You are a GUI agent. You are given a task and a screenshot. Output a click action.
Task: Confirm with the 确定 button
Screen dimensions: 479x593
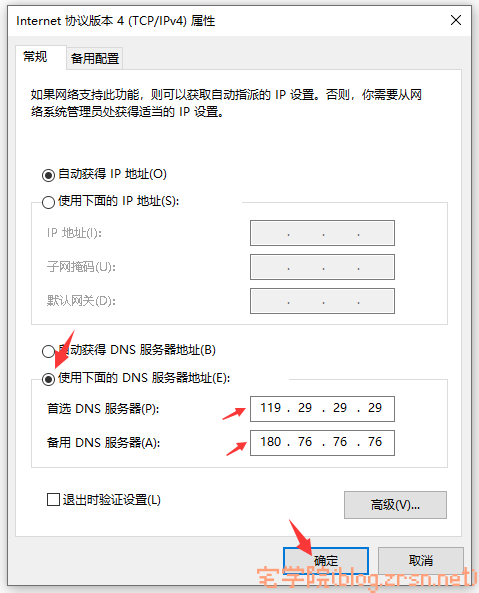tap(326, 560)
